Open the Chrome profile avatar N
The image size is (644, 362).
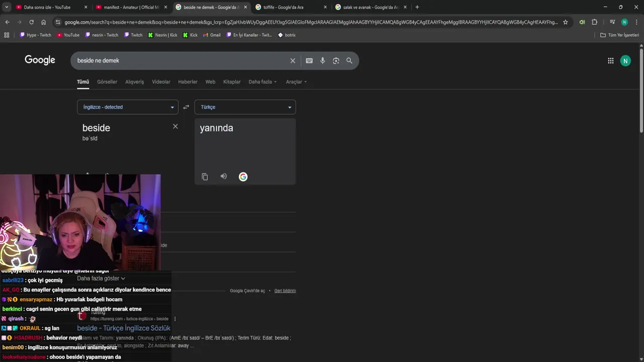[624, 22]
